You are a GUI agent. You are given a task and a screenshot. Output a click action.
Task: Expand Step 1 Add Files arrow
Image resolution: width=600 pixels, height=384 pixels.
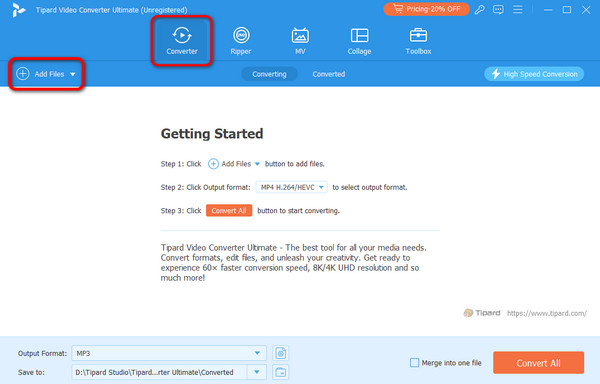(257, 164)
